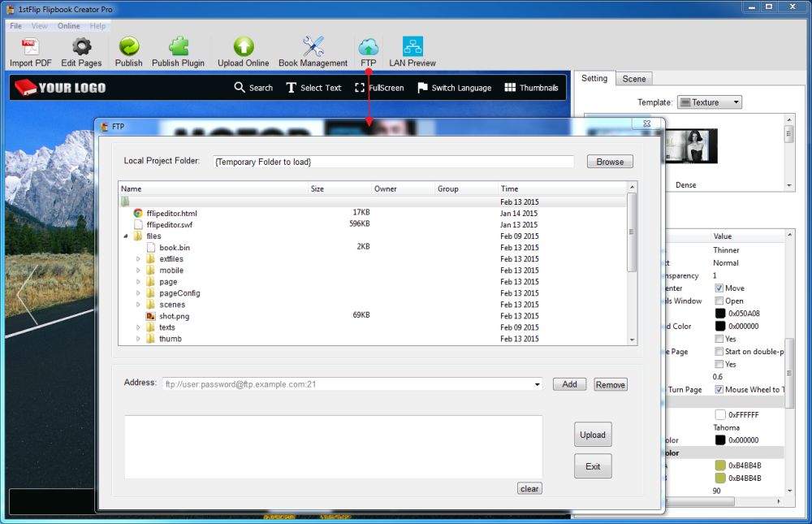Click the green Publish icon
This screenshot has width=812, height=524.
click(128, 47)
